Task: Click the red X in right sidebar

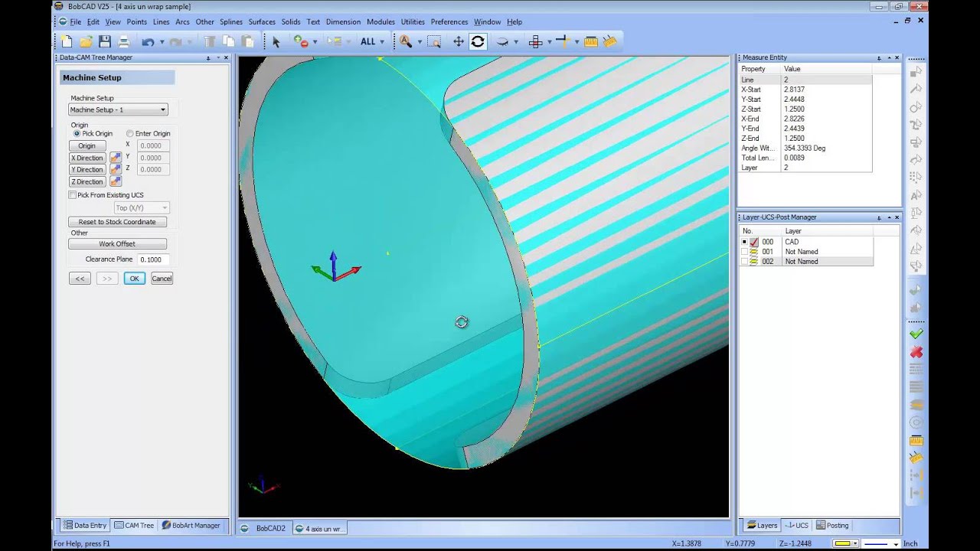Action: point(916,352)
